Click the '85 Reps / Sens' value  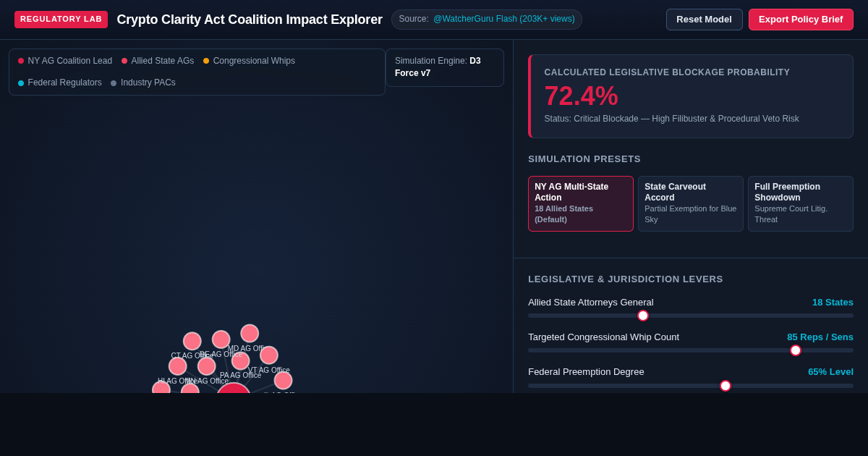click(820, 337)
